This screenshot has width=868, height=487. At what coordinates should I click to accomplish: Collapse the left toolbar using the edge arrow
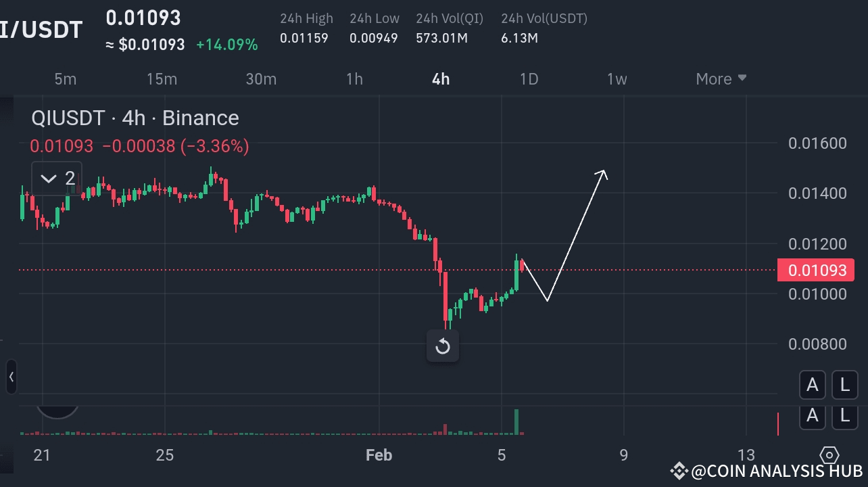click(10, 377)
